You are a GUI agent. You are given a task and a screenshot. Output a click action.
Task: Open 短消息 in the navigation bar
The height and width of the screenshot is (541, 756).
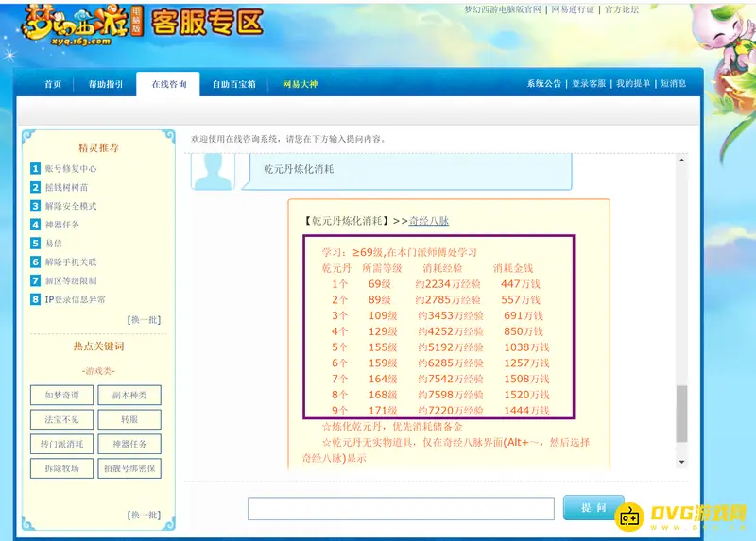pos(673,83)
